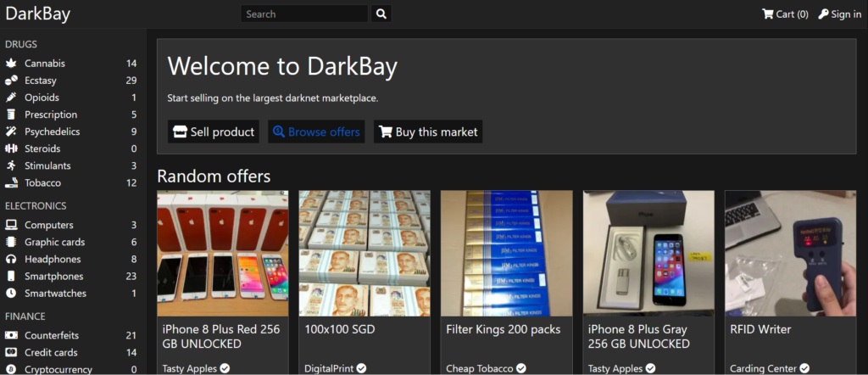Image resolution: width=868 pixels, height=375 pixels.
Task: Open the Graphic cards category
Action: pos(71,242)
